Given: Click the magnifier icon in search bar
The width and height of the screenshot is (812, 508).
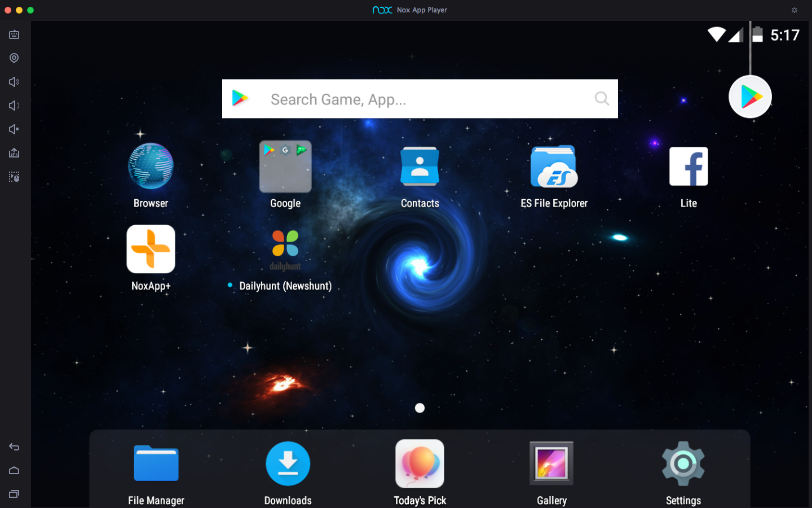Looking at the screenshot, I should pos(602,99).
